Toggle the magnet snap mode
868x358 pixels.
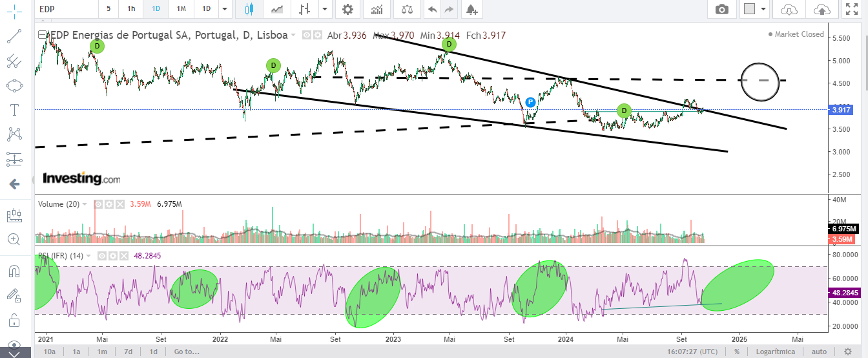[14, 271]
